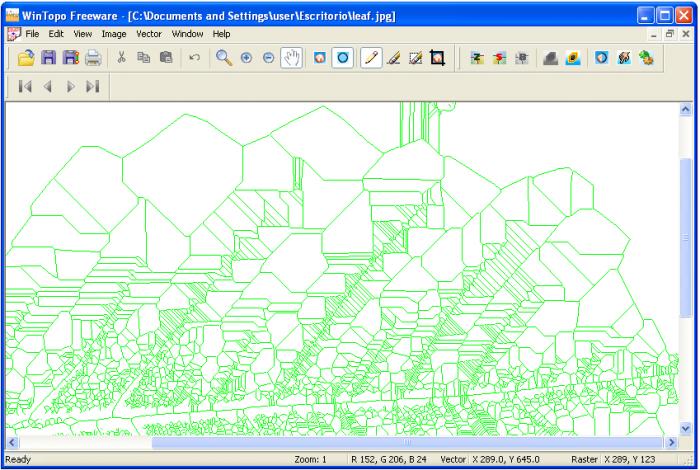Select the eraser tool icon
This screenshot has width=700, height=470.
tap(393, 58)
